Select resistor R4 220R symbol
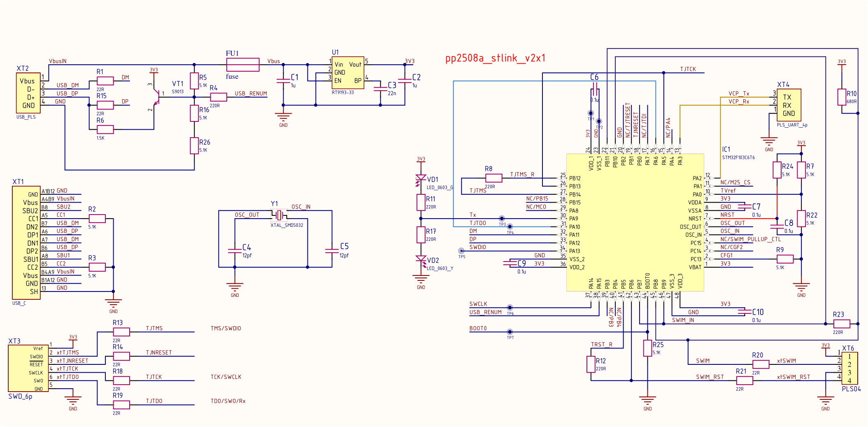868x427 pixels. tap(219, 97)
